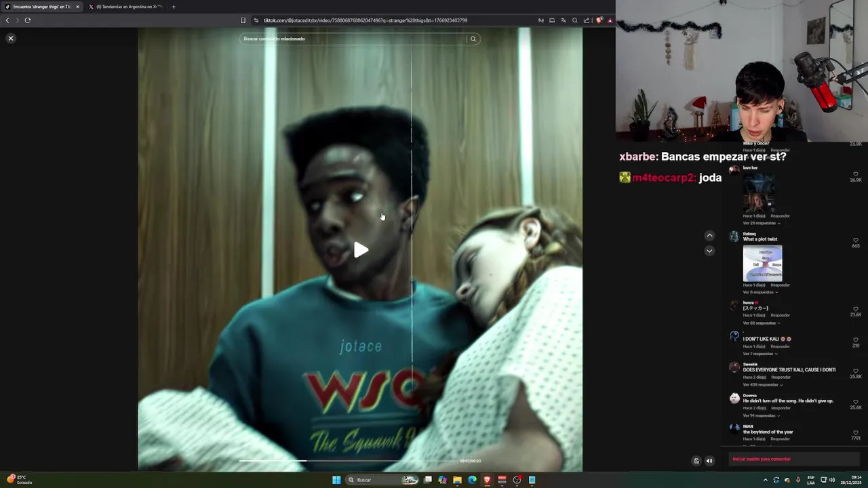Click the zoom magnifier icon in address bar
The height and width of the screenshot is (488, 868).
click(x=574, y=20)
